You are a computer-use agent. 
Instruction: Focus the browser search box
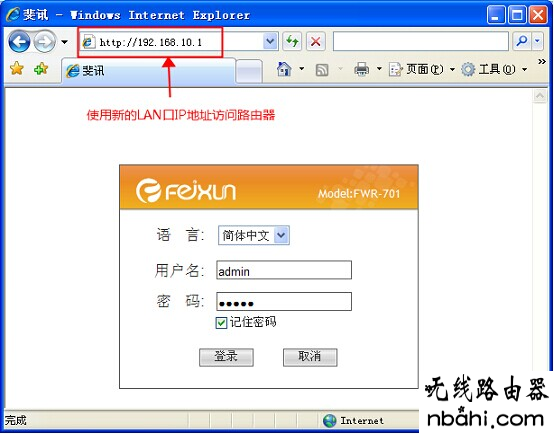[421, 41]
